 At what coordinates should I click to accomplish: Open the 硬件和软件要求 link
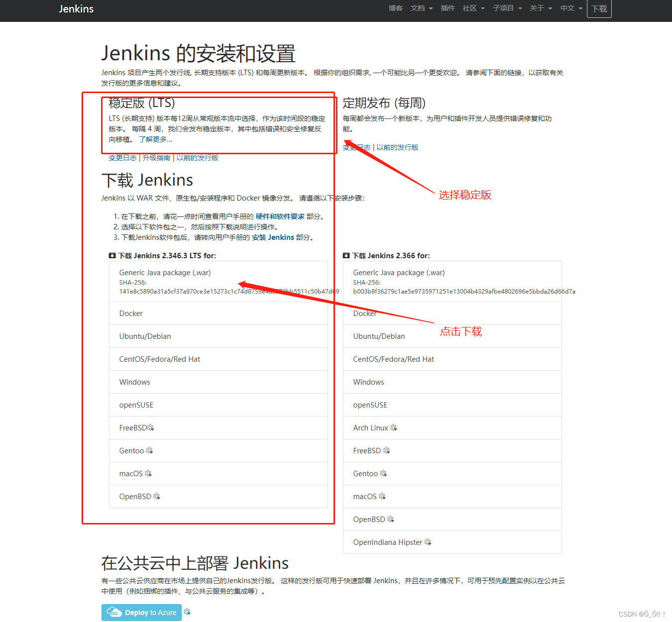[x=280, y=216]
